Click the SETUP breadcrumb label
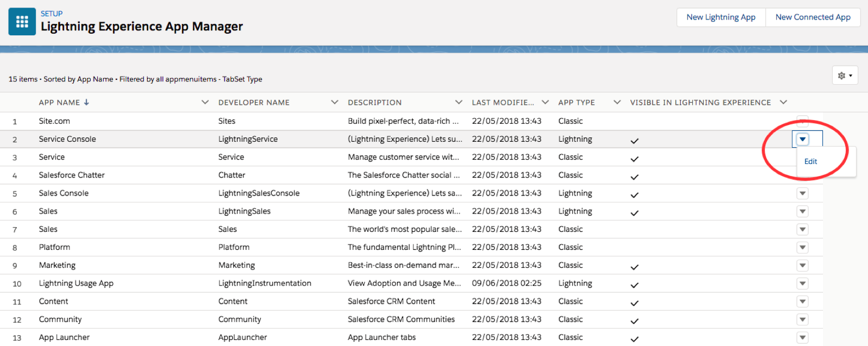Screen dimensions: 868x346 point(52,14)
